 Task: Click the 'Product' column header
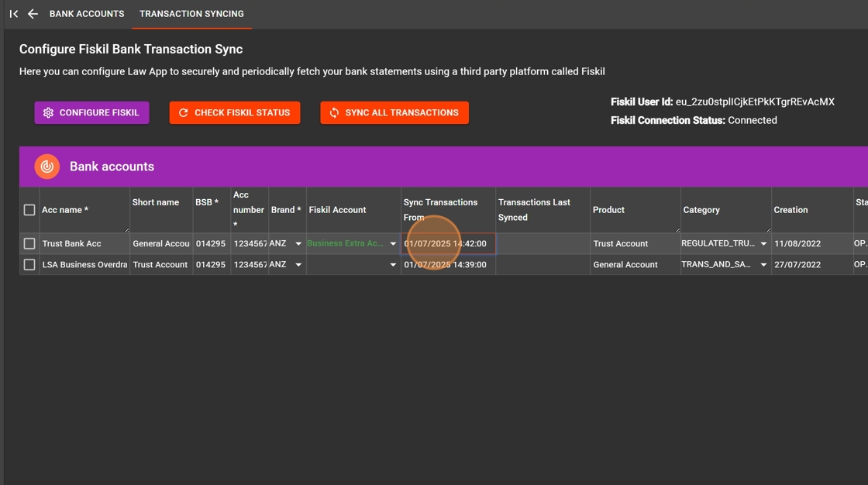[635, 210]
